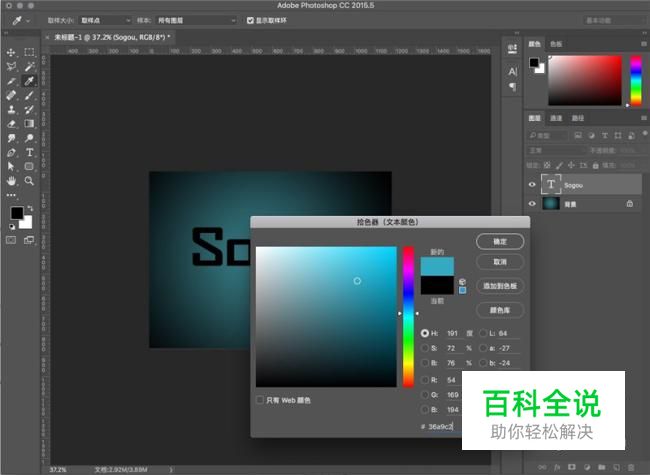This screenshot has height=475, width=650.
Task: Click the lock-all padlock in Layers panel
Action: coord(595,165)
